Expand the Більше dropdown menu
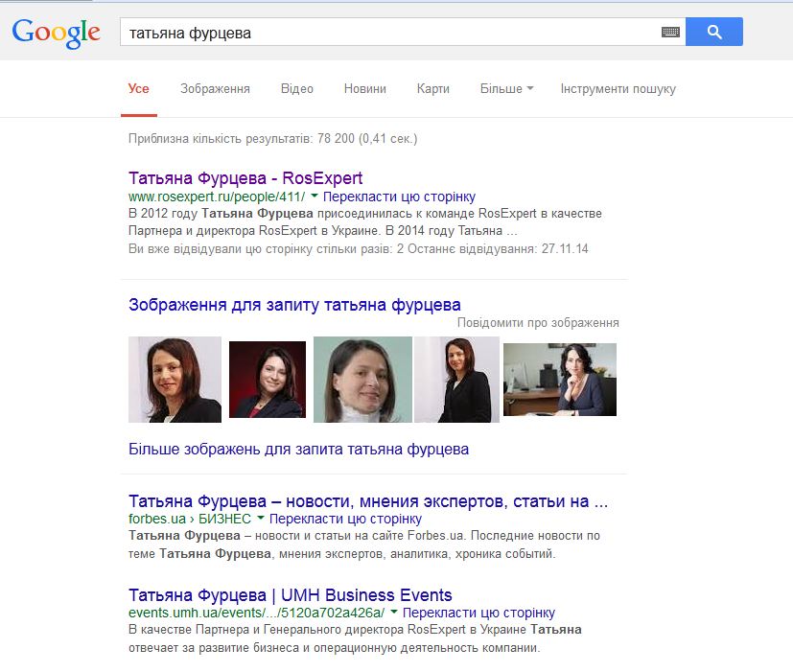 [x=507, y=89]
